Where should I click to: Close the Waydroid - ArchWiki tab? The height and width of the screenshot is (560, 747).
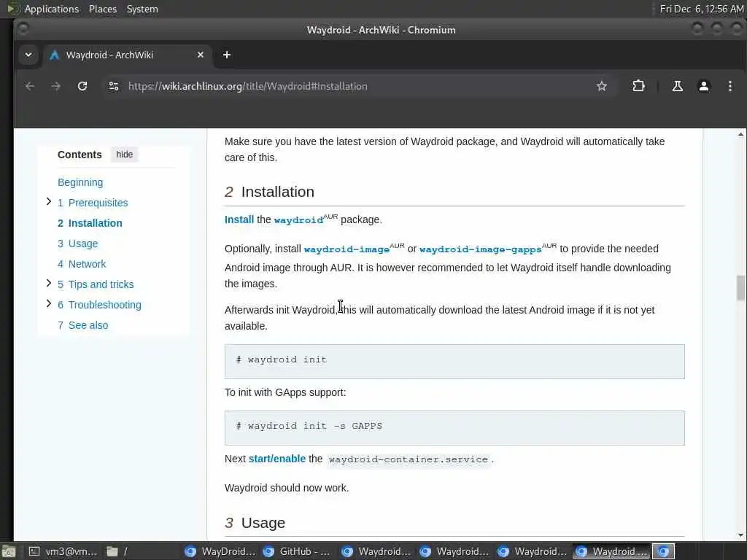[x=201, y=55]
